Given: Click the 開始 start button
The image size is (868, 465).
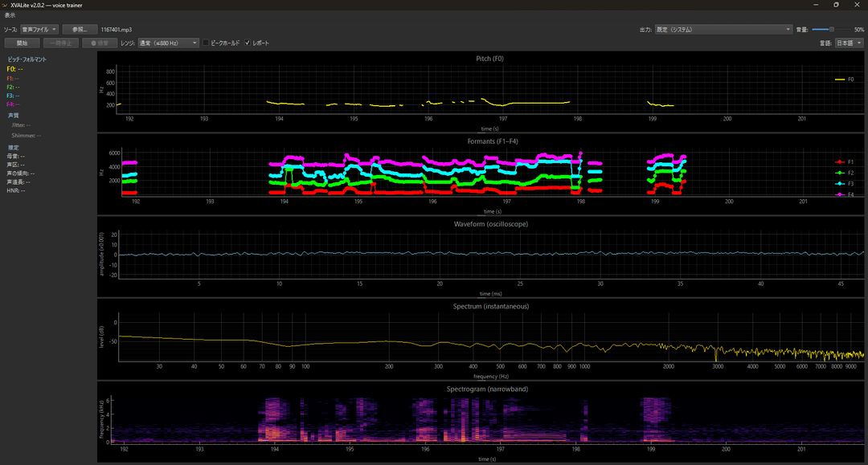Looking at the screenshot, I should [23, 43].
